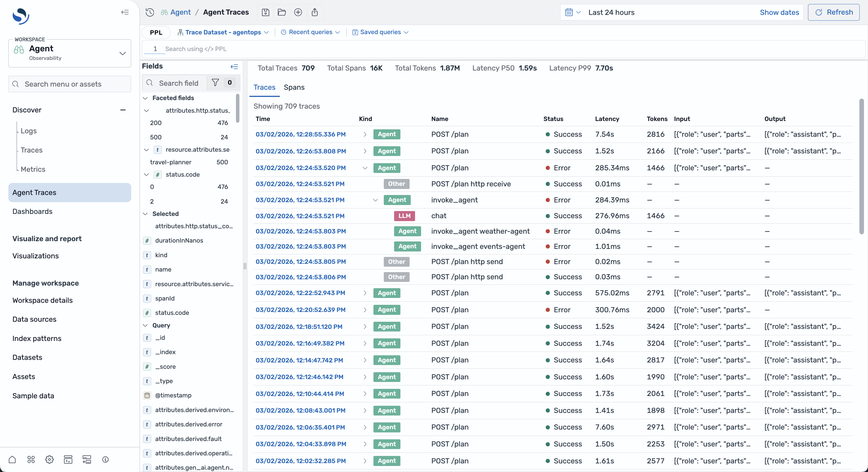
Task: Click the share export icon
Action: coord(314,12)
